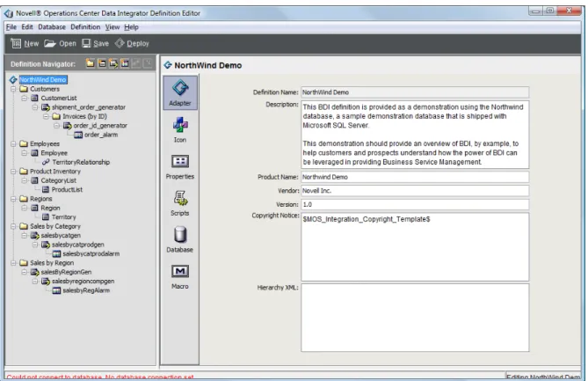The image size is (588, 381).
Task: Click the alarm icon beside salesbyRegAlarm
Action: pos(56,290)
